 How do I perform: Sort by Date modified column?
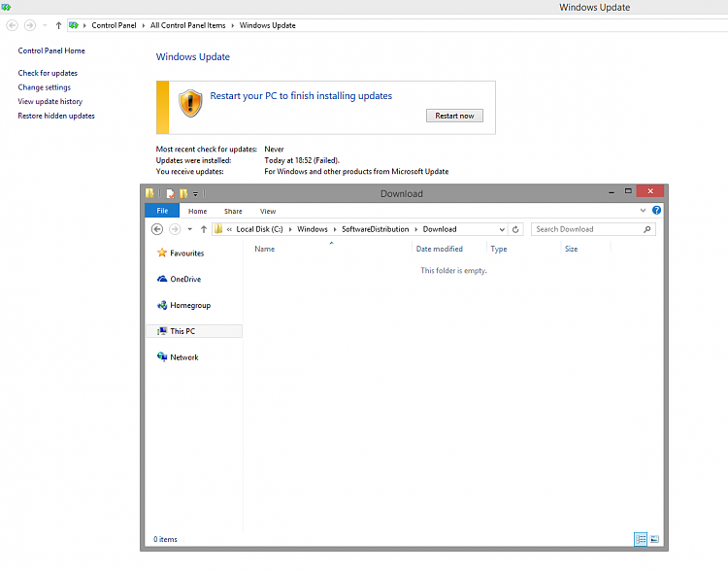[x=439, y=249]
